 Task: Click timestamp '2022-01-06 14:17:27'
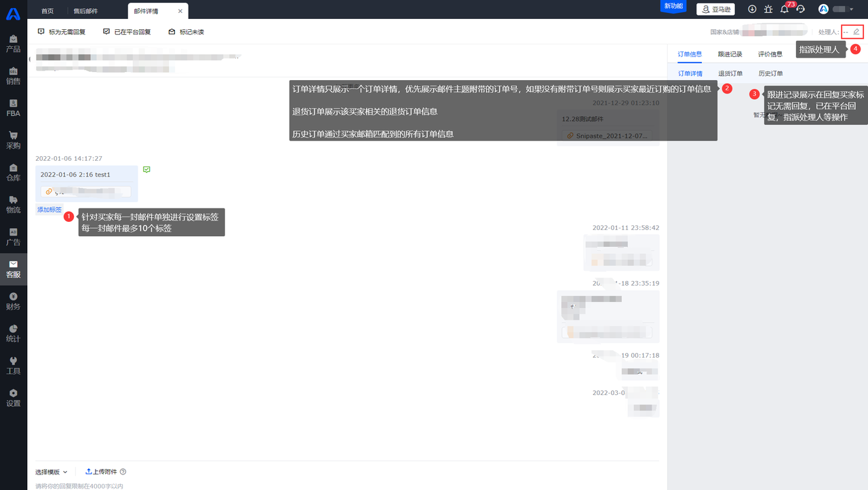(68, 158)
